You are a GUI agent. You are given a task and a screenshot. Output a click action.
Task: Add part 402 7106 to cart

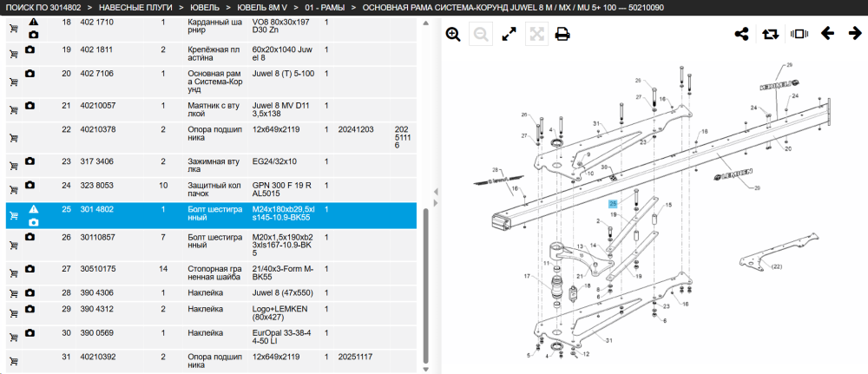click(14, 82)
